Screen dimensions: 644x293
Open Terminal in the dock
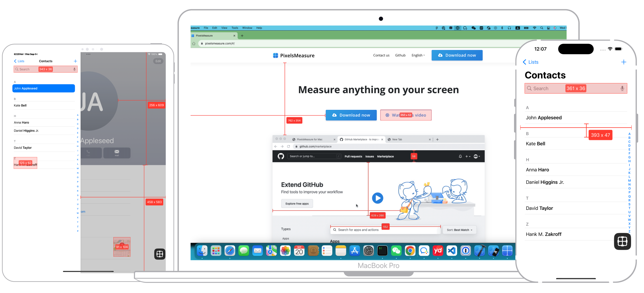(382, 251)
